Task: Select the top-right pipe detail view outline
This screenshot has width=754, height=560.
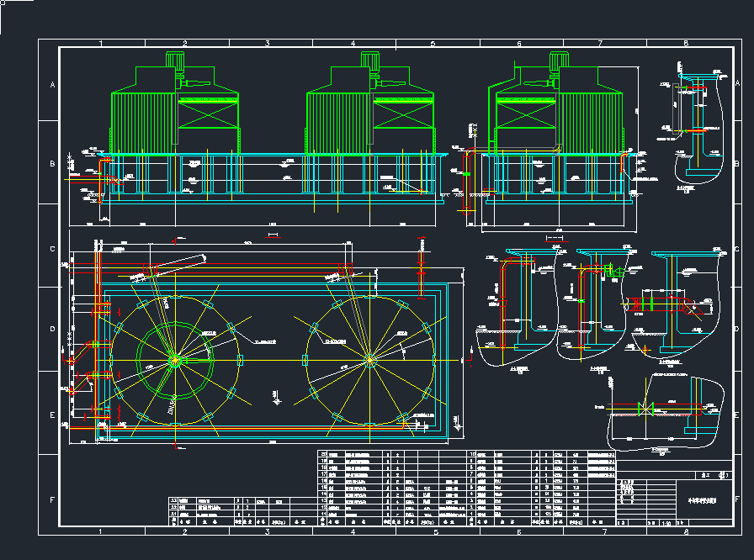Action: [697, 126]
